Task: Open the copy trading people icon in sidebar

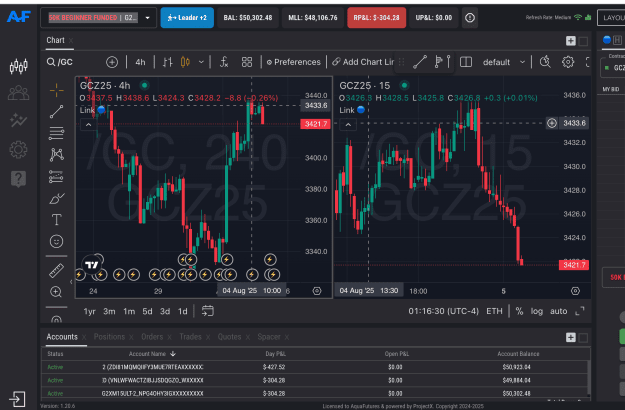Action: pyautogui.click(x=18, y=93)
